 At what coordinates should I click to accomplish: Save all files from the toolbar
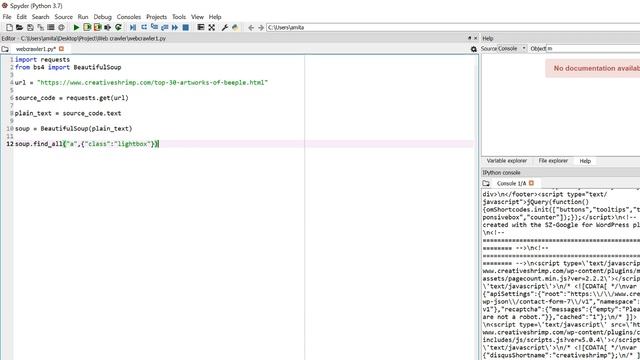tap(40, 27)
